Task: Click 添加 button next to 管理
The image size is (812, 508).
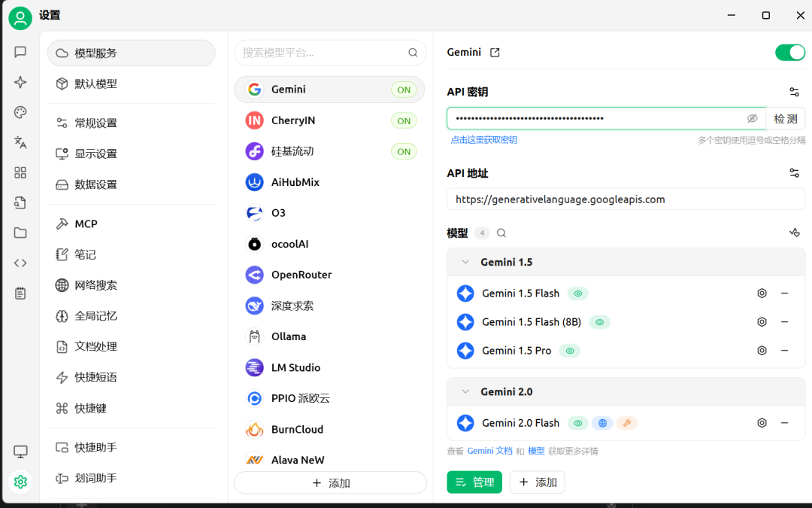Action: click(537, 482)
